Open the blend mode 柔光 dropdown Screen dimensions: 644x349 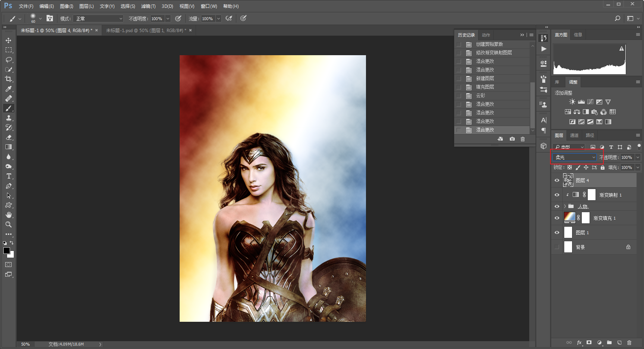click(x=575, y=157)
